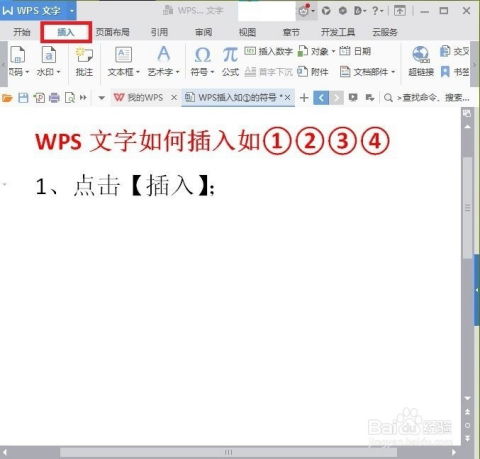Open the help question mark menu

376,11
